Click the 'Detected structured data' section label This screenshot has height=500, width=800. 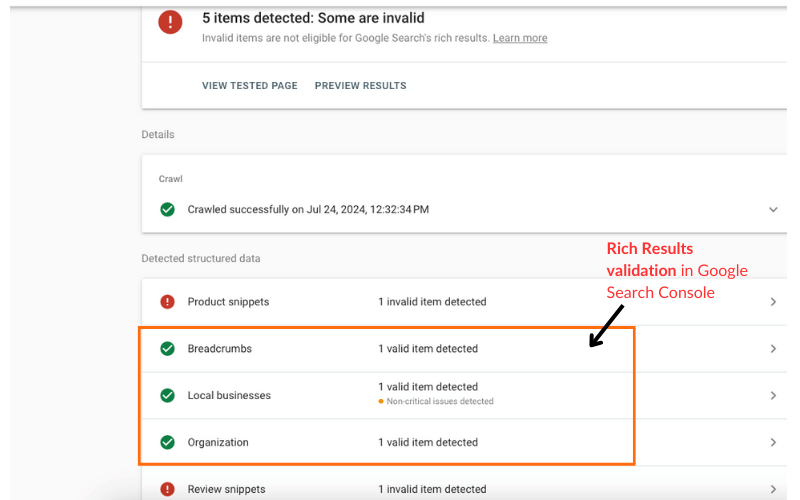point(201,258)
